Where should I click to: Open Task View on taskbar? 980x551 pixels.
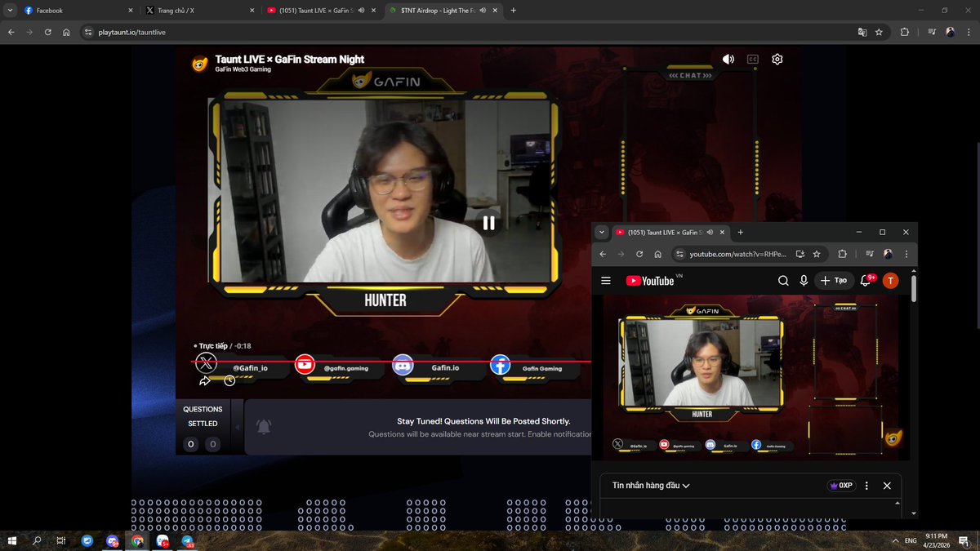(61, 540)
